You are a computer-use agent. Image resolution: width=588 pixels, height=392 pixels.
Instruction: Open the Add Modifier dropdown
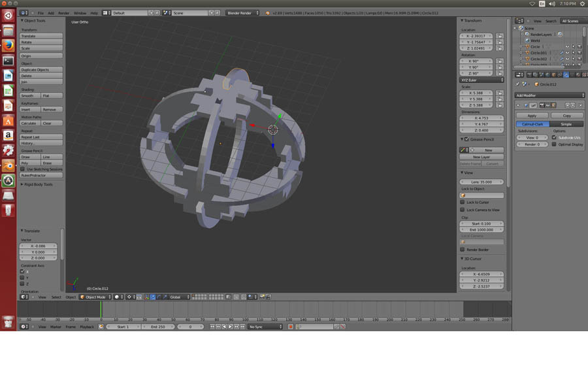[x=549, y=95]
